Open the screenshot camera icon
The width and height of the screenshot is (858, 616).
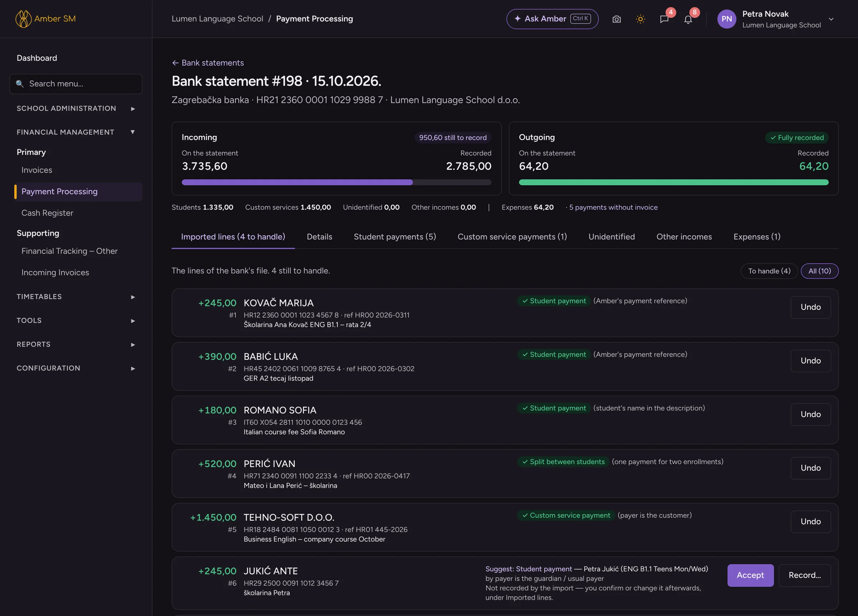pyautogui.click(x=617, y=19)
